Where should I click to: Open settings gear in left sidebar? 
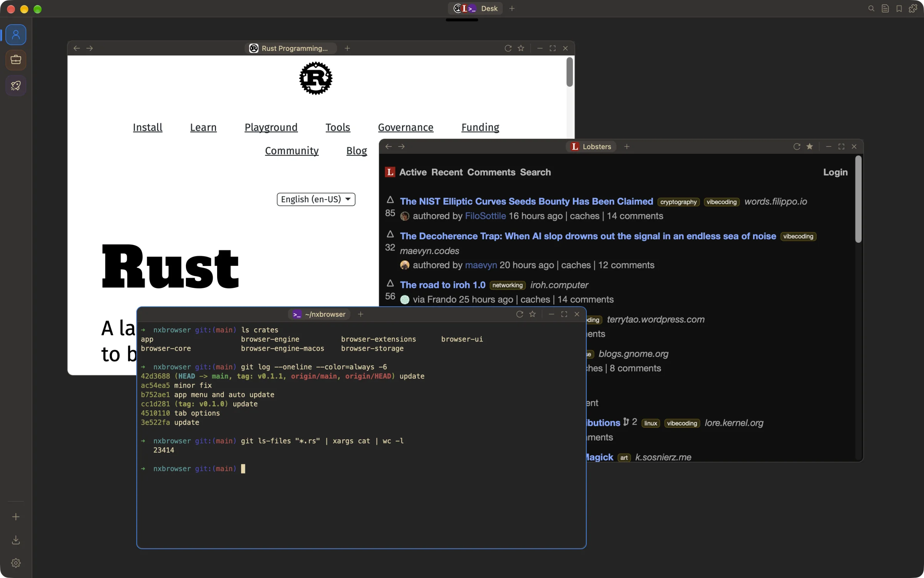tap(16, 563)
